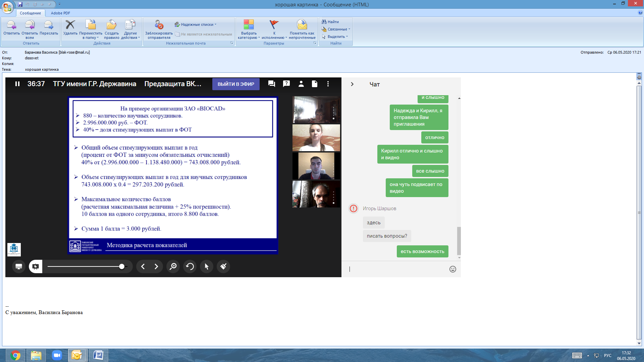Toggle the presentation display button
644x362 pixels.
pyautogui.click(x=36, y=266)
